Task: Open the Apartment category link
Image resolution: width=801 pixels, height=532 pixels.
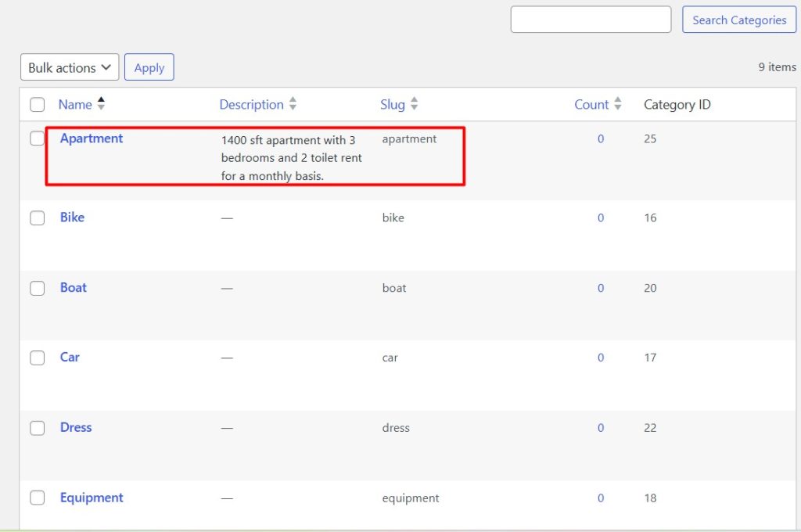Action: click(92, 138)
